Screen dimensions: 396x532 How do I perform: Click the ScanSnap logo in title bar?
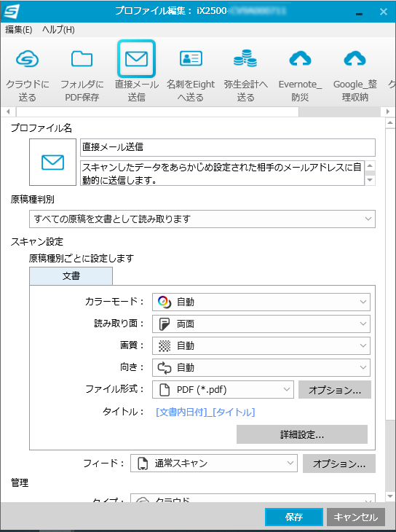(x=11, y=12)
